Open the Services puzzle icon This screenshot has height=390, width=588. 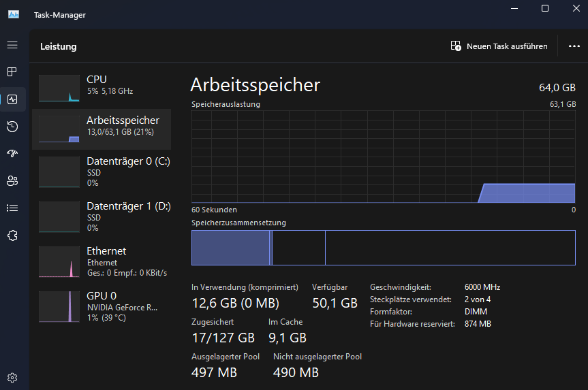click(12, 235)
